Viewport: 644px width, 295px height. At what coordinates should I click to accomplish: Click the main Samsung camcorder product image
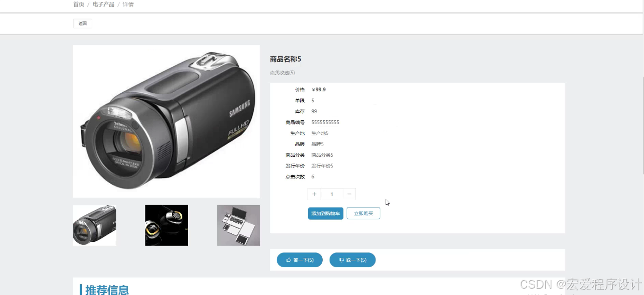166,122
